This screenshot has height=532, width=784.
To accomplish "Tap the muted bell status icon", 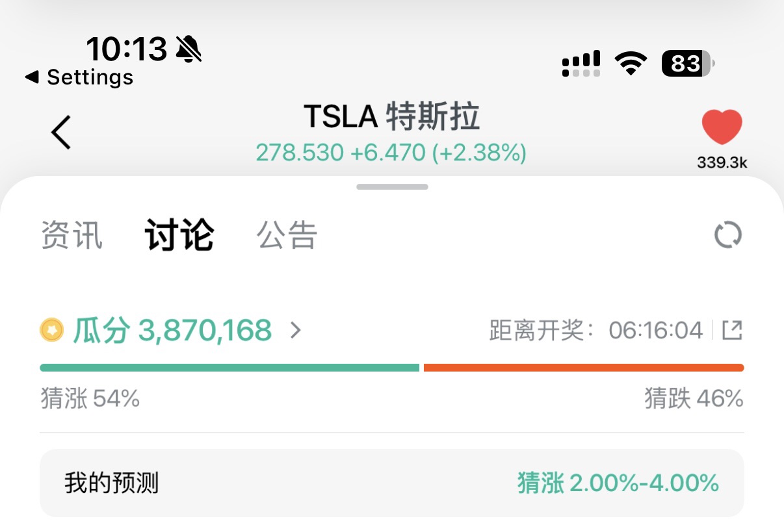I will (189, 49).
